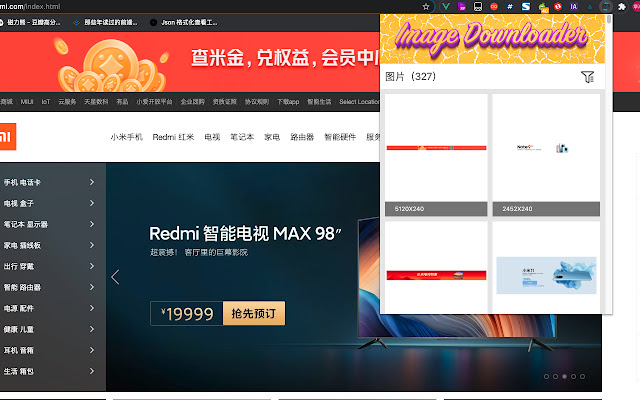The width and height of the screenshot is (640, 400).
Task: Click the MIUI top-bar link
Action: [x=27, y=102]
